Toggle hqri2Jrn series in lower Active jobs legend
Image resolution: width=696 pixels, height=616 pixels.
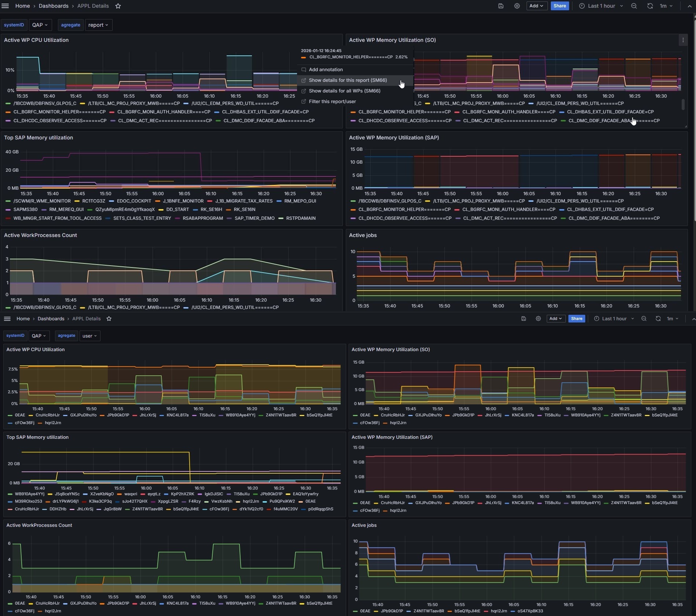[499, 611]
